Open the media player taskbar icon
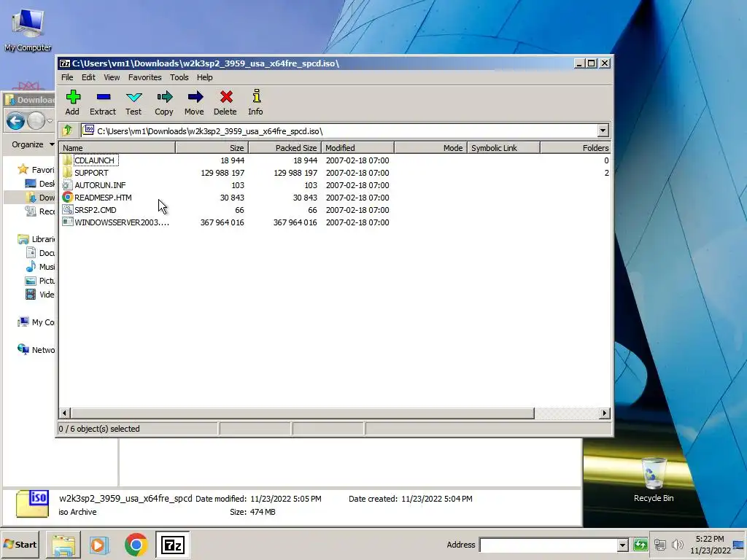 click(99, 545)
